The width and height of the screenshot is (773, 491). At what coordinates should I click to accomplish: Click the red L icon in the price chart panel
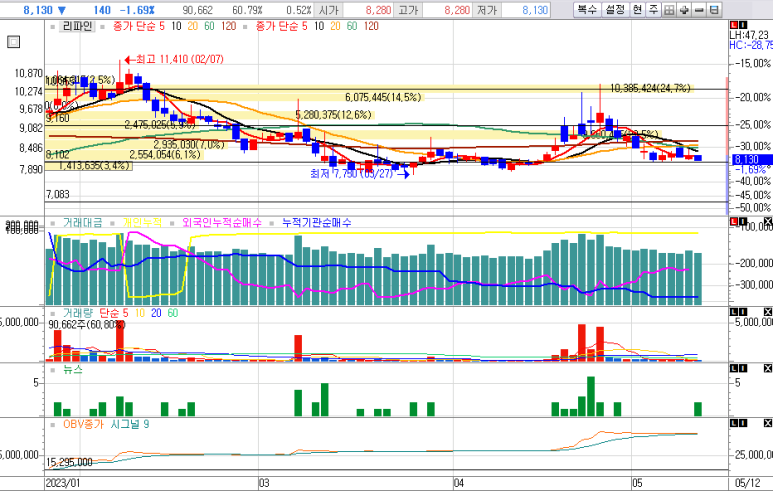coord(735,25)
